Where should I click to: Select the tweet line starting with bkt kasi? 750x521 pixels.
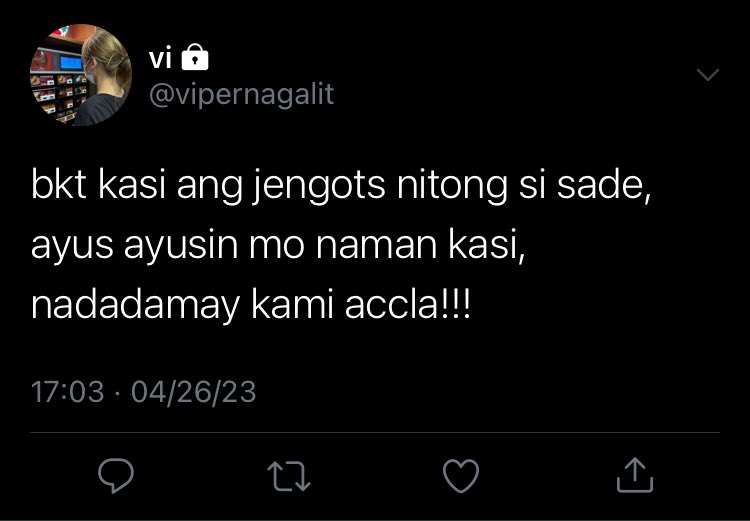tap(341, 186)
